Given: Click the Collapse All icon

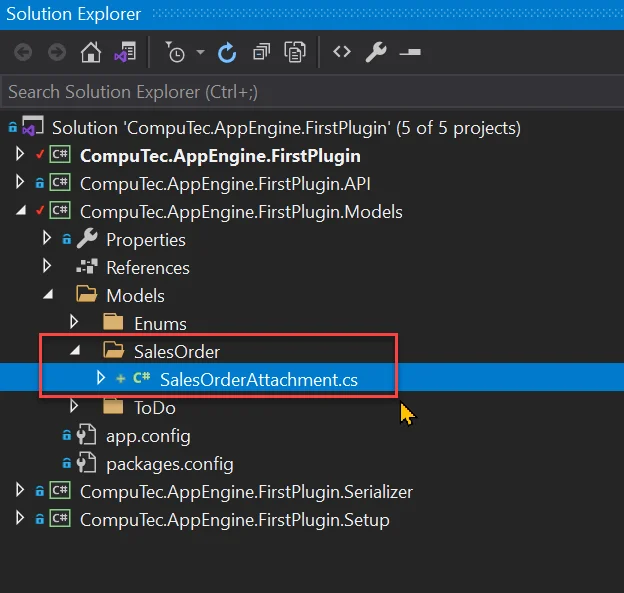Looking at the screenshot, I should tap(261, 52).
